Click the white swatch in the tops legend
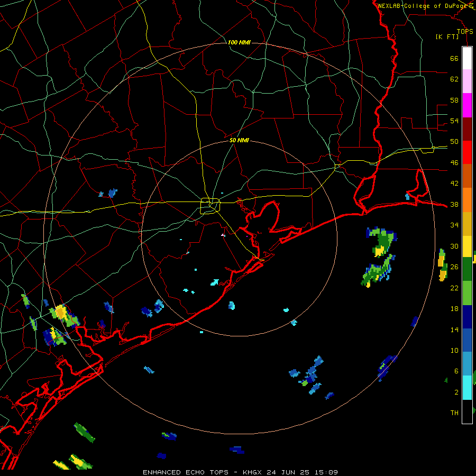The image size is (476, 476). [x=467, y=58]
